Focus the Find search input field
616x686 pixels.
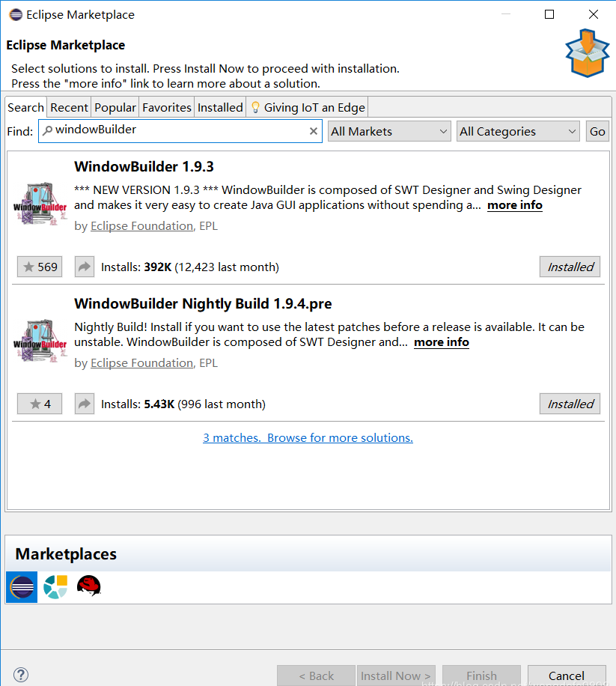[x=180, y=131]
